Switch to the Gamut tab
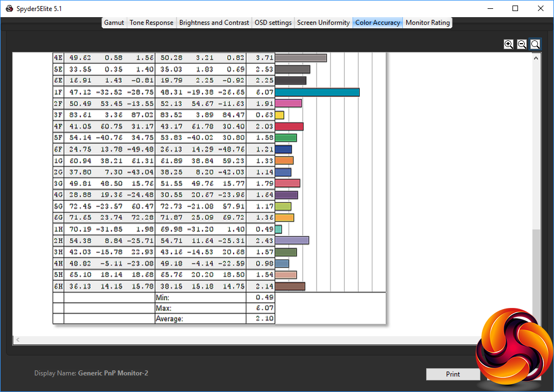The image size is (554, 392). pyautogui.click(x=114, y=23)
